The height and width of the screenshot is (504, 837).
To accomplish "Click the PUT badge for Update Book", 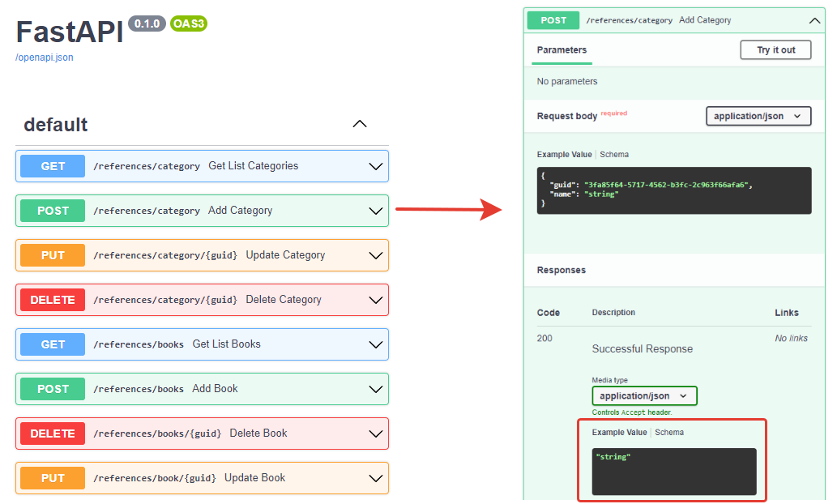I will 53,478.
